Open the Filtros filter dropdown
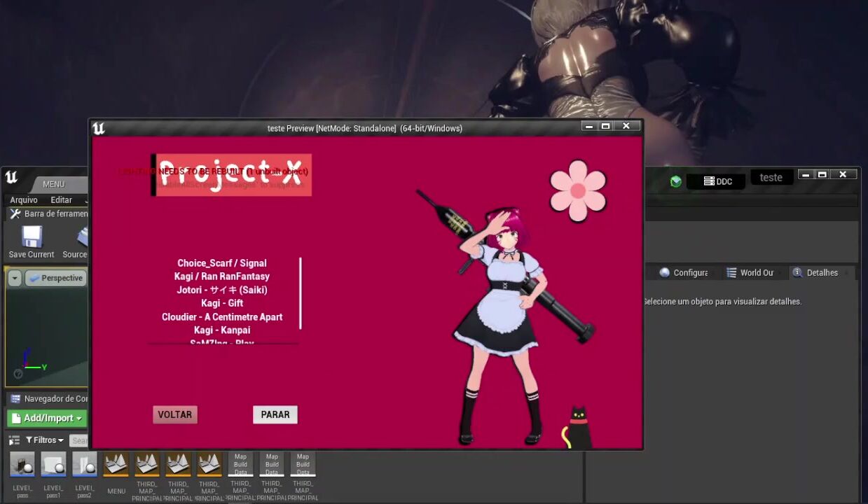 pos(45,440)
